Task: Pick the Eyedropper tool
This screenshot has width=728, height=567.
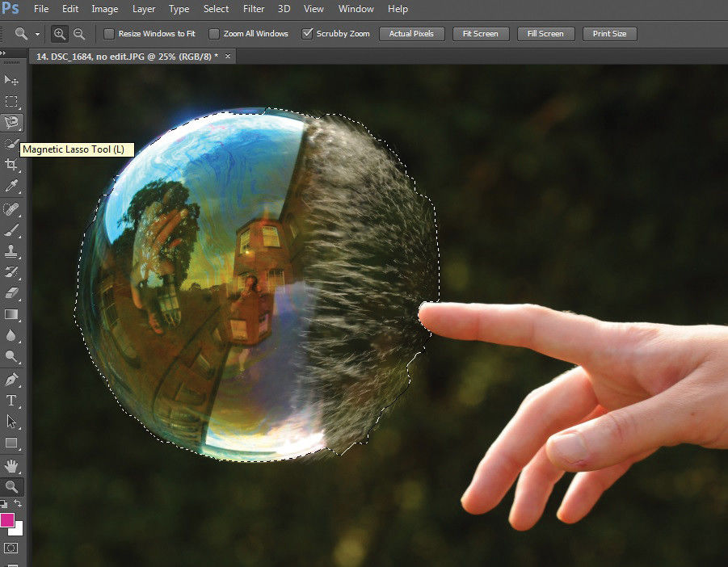Action: tap(11, 186)
